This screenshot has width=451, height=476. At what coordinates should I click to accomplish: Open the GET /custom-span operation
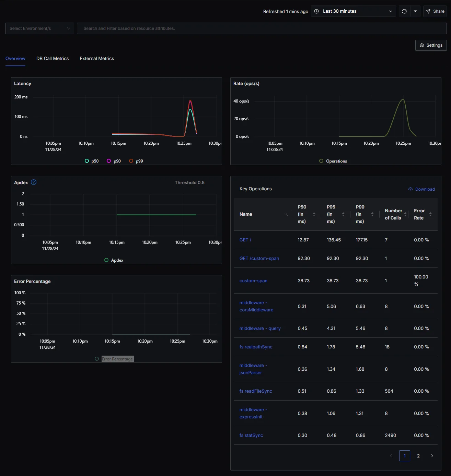pos(259,258)
